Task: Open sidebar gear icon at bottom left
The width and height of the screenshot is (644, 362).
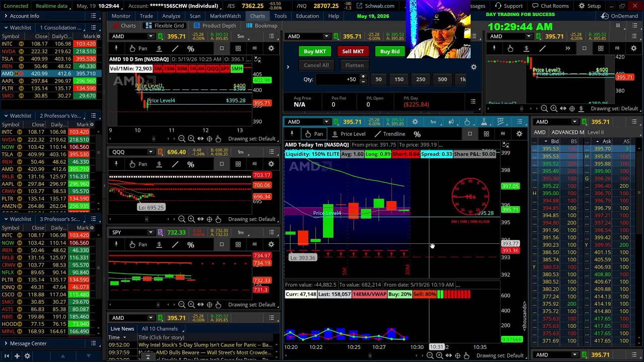Action: (27, 356)
